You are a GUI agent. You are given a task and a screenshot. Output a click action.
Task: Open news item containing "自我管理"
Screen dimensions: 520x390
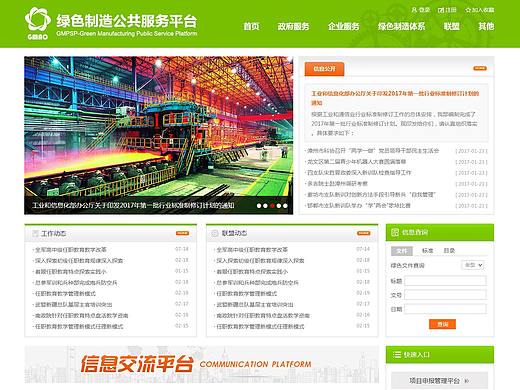[x=372, y=194]
